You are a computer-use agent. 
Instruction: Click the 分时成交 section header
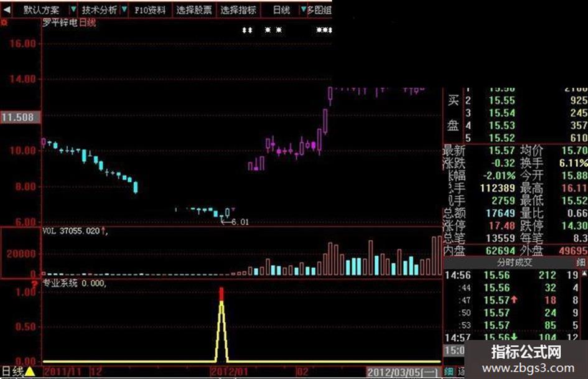[x=515, y=262]
